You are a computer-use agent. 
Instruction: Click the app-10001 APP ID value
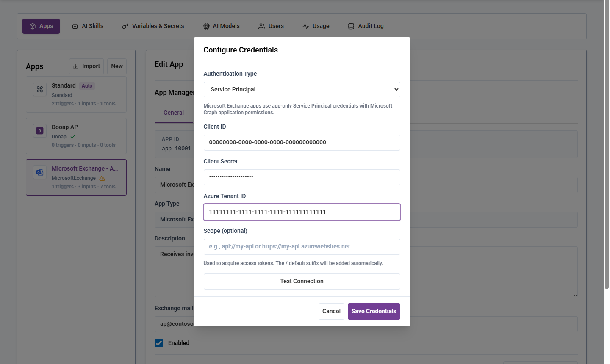pos(176,149)
